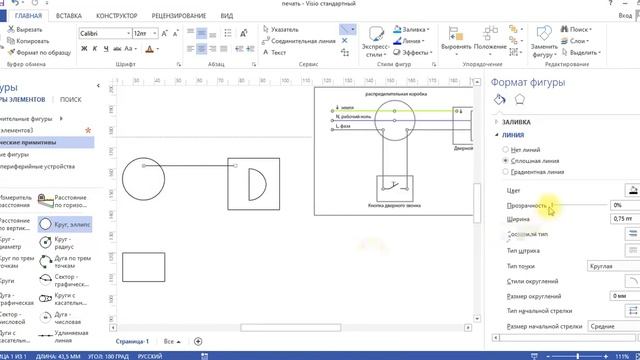Select the Градиентная линия radio option
640x360 pixels.
coord(505,172)
